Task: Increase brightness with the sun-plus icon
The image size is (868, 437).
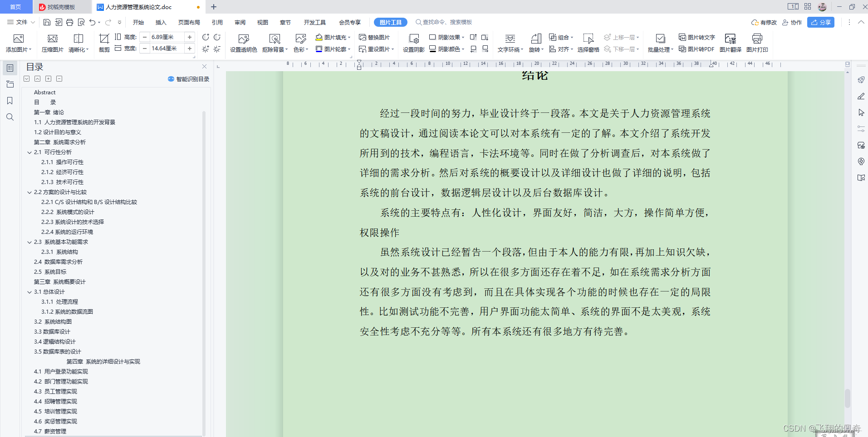Action: (x=206, y=49)
